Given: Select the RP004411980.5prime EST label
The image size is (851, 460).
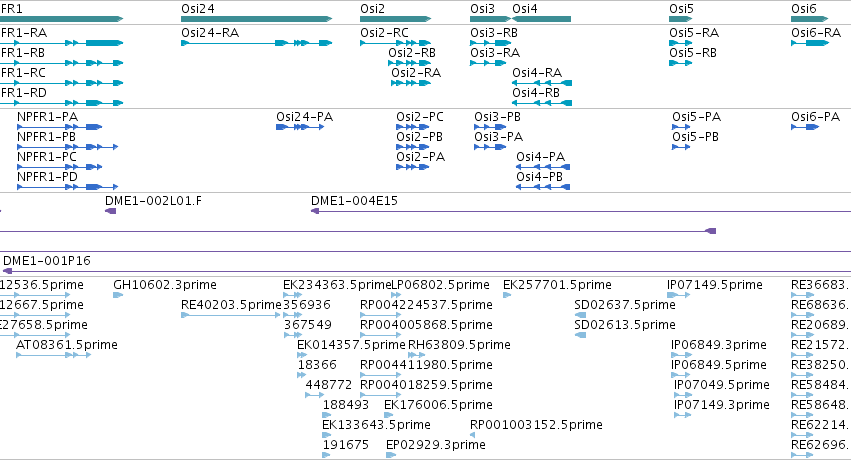Looking at the screenshot, I should 427,365.
